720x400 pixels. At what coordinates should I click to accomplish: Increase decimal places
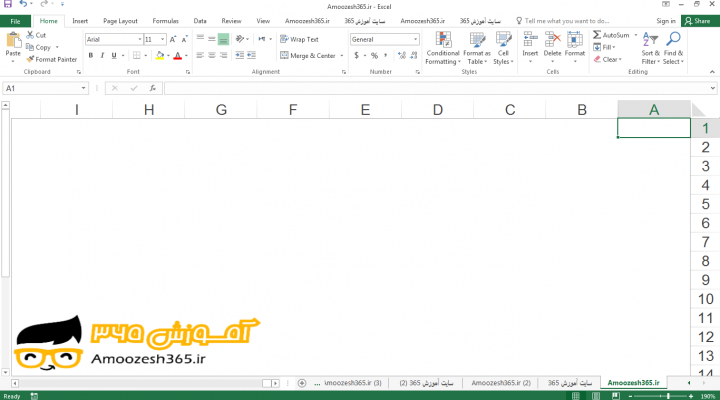coord(402,56)
